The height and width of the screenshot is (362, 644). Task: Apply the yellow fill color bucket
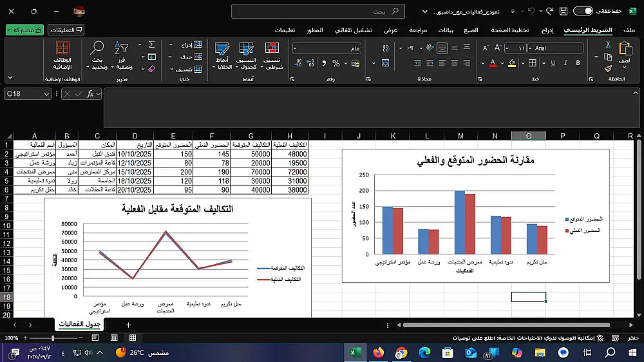click(512, 63)
